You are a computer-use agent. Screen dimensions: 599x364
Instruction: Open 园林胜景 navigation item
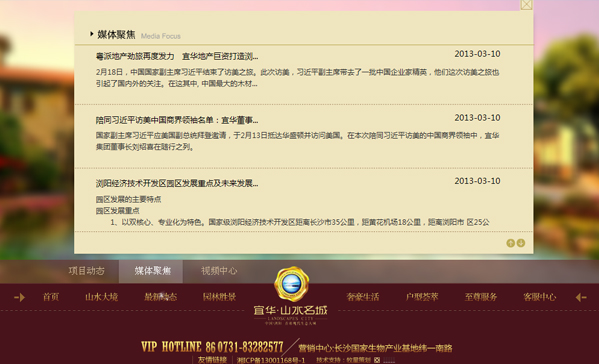219,297
